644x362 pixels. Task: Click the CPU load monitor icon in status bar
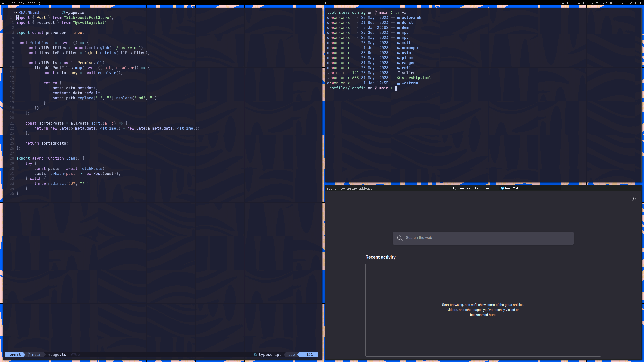pyautogui.click(x=563, y=3)
